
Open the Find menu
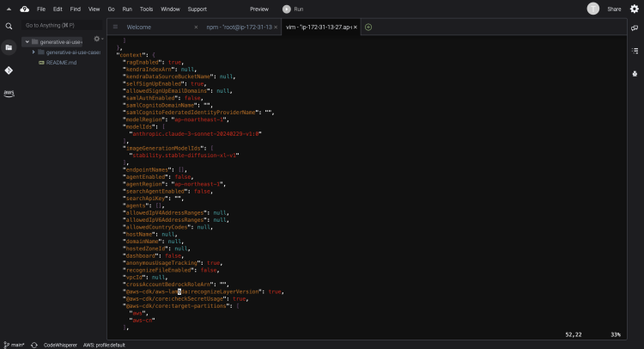76,9
